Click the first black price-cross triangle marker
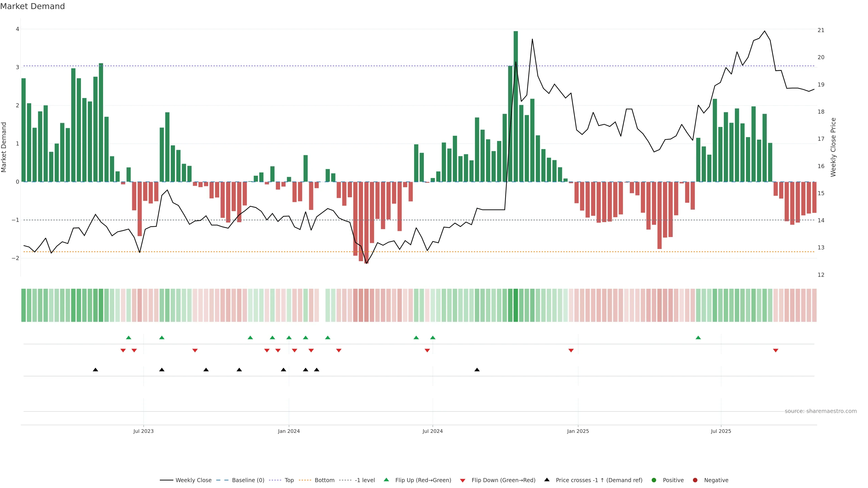Viewport: 868px width, 488px height. [95, 370]
